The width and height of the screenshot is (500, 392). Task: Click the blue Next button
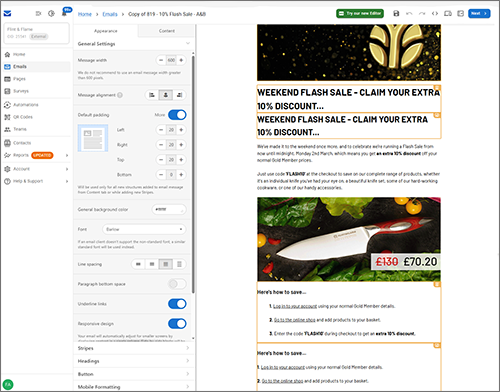point(479,13)
